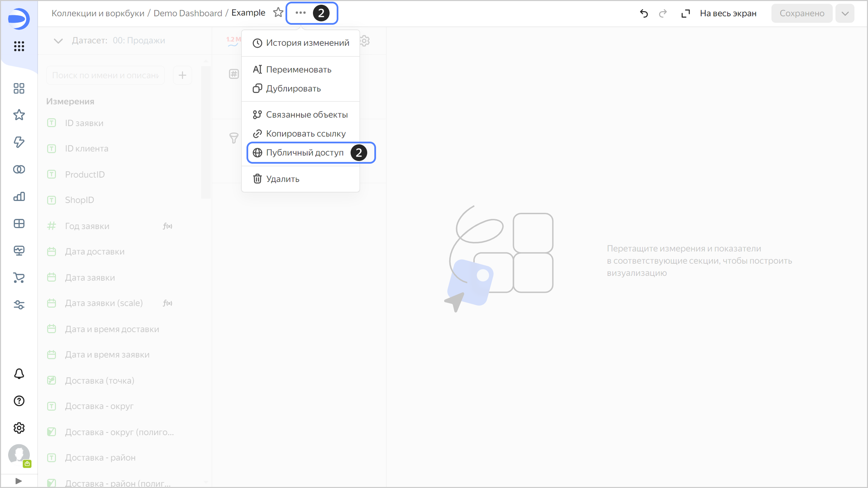This screenshot has width=868, height=488.
Task: Open help question mark icon
Action: point(19,401)
